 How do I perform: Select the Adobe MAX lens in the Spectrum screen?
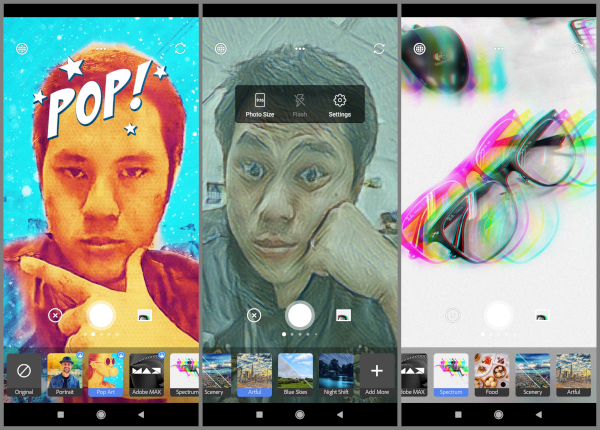coord(414,375)
